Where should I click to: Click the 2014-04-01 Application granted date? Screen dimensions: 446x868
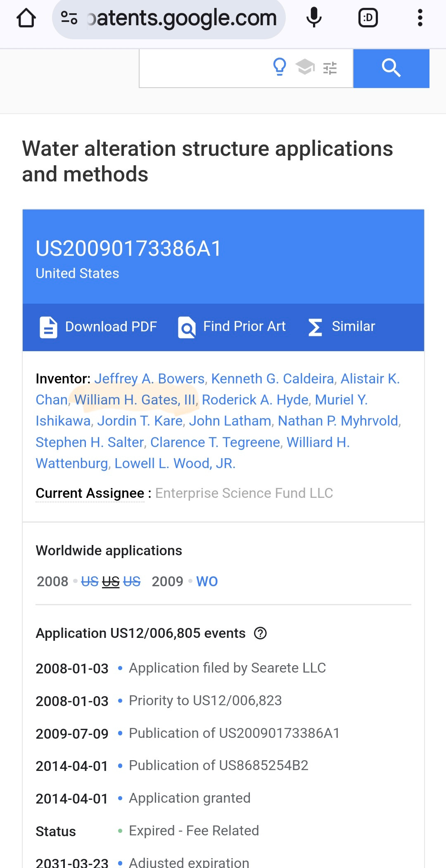coord(72,799)
